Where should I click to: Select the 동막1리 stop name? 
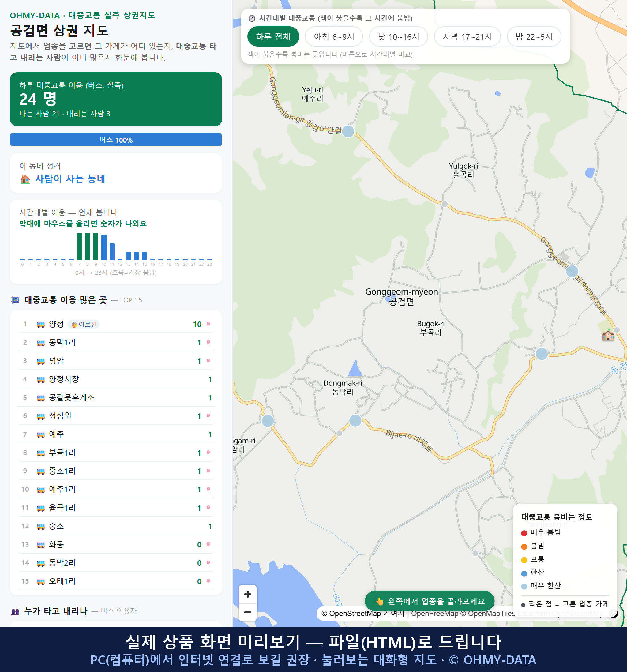click(x=62, y=342)
